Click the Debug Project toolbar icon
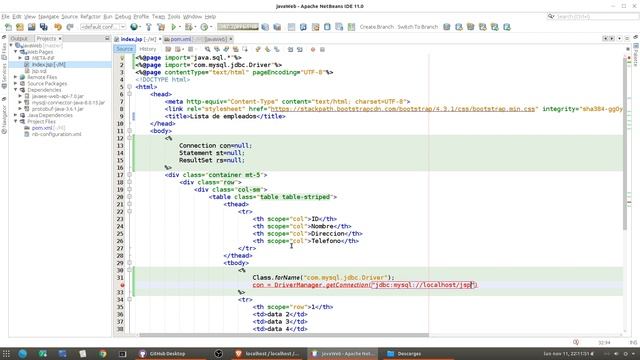The height and width of the screenshot is (360, 640). coord(188,27)
